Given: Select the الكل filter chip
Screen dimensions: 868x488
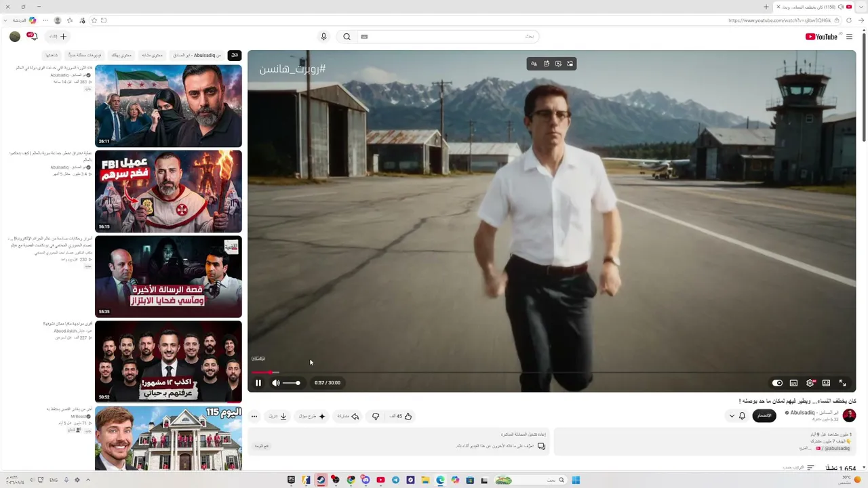Looking at the screenshot, I should 235,55.
